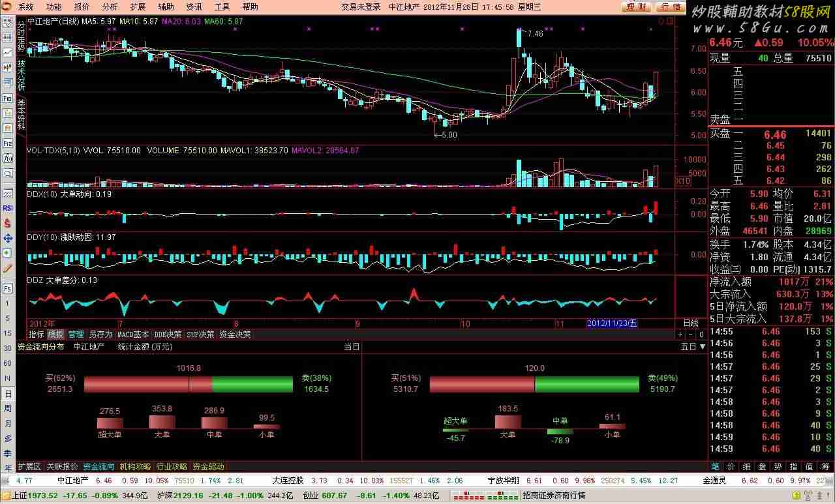Select 5-minute period
Screen dimensions: 835x504
point(8,318)
